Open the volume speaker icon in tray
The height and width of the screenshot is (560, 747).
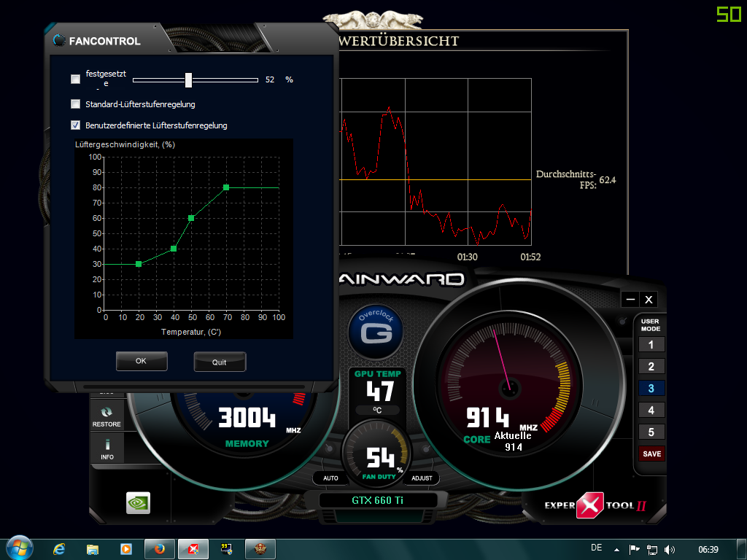(670, 550)
